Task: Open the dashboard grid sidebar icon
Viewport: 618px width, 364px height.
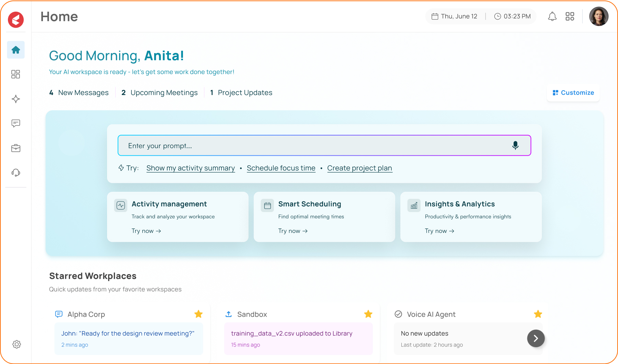Action: [16, 74]
